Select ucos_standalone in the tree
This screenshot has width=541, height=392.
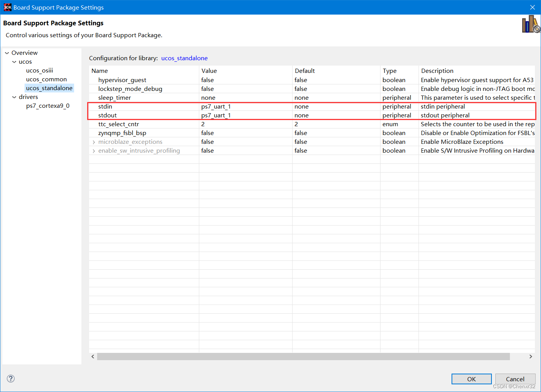coord(49,88)
